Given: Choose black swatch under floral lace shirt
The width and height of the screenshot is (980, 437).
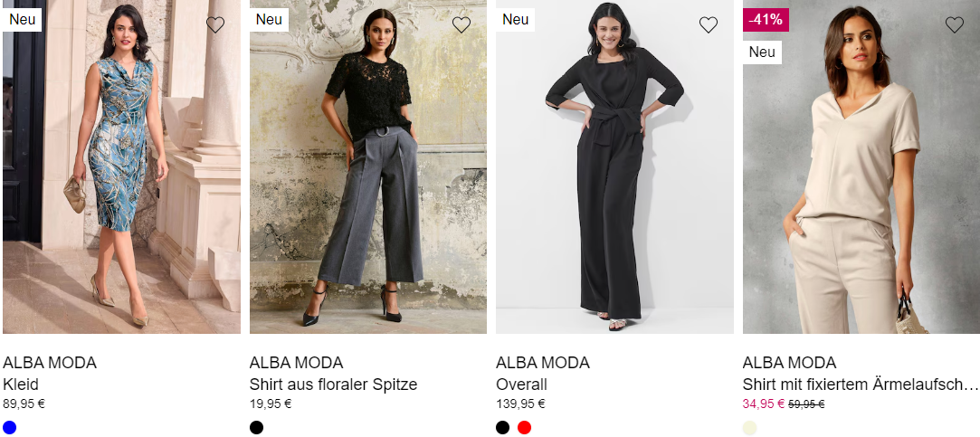Looking at the screenshot, I should (x=256, y=428).
